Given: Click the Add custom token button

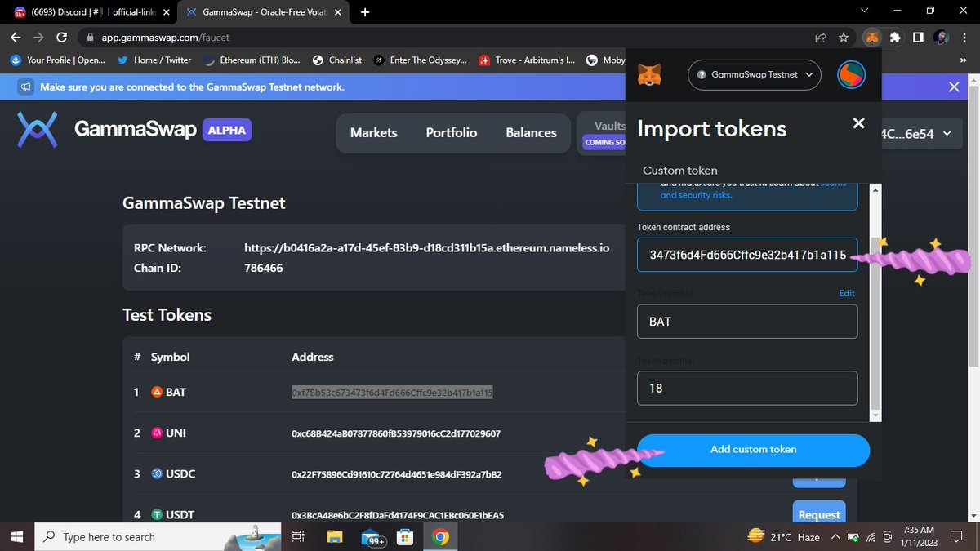Looking at the screenshot, I should (x=753, y=450).
